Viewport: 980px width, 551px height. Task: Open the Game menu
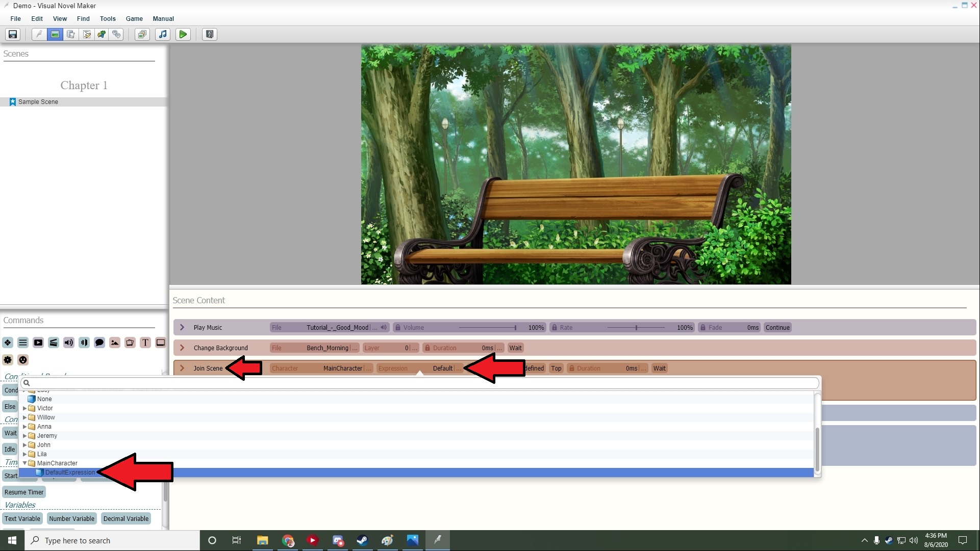[134, 18]
